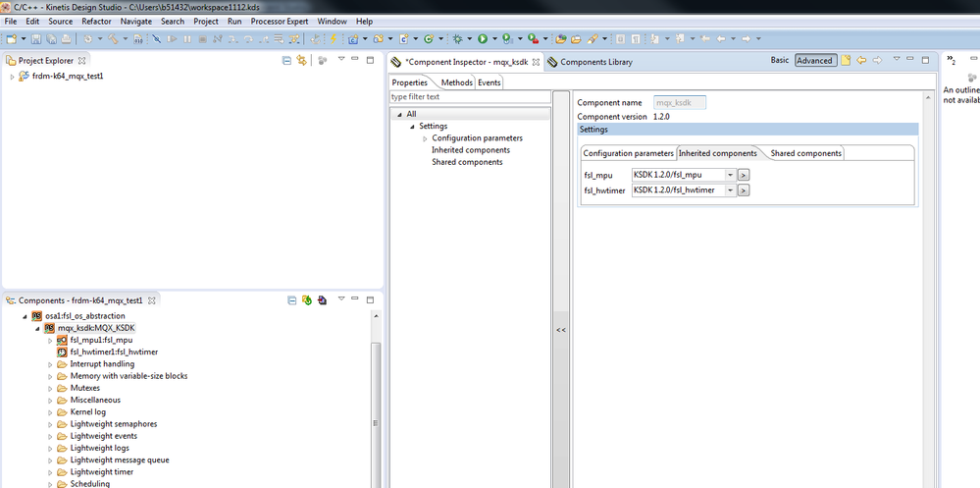
Task: Select Lightweight message queue folder
Action: (120, 460)
